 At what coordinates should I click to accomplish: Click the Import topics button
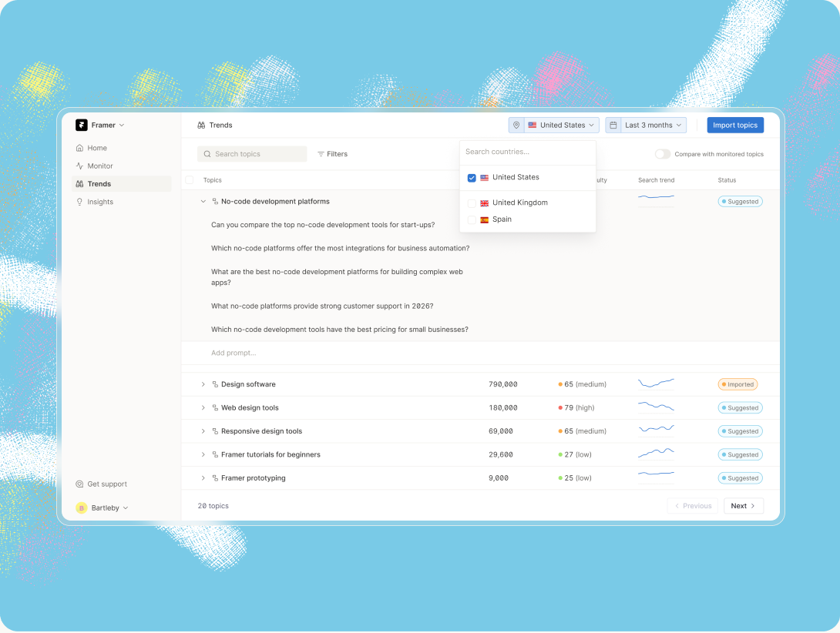coord(735,126)
